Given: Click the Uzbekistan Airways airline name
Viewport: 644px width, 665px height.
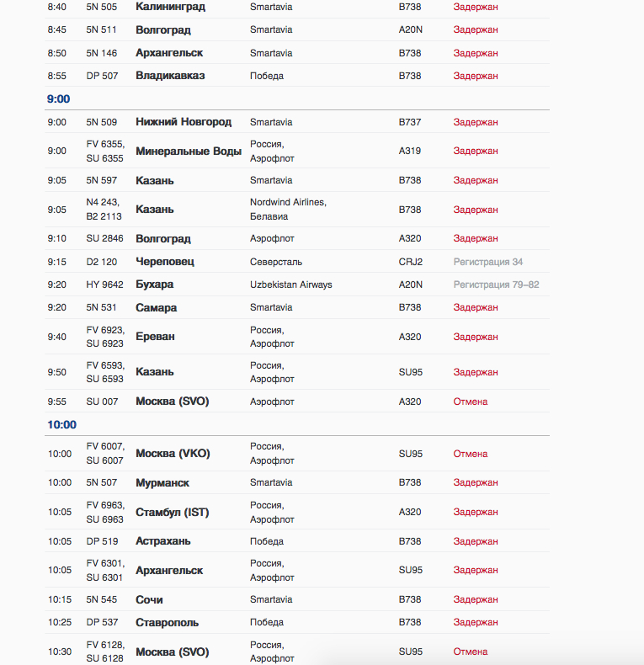Looking at the screenshot, I should point(290,285).
